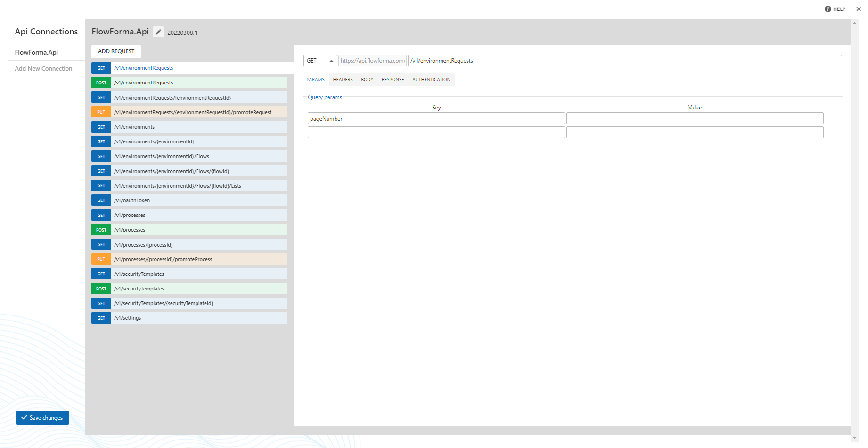This screenshot has height=448, width=868.
Task: Click the PUT badge for promoteRequest
Action: [101, 112]
